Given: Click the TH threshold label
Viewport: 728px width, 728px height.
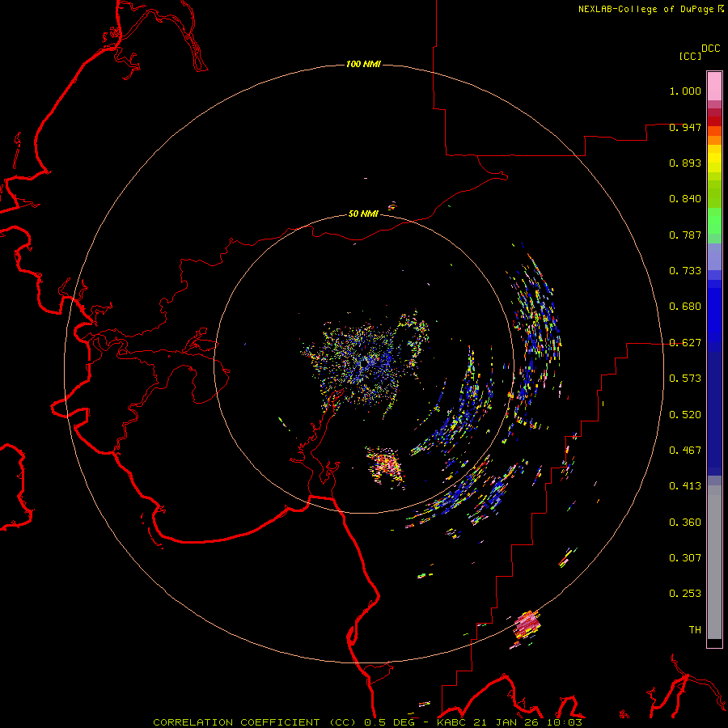Looking at the screenshot, I should tap(695, 629).
